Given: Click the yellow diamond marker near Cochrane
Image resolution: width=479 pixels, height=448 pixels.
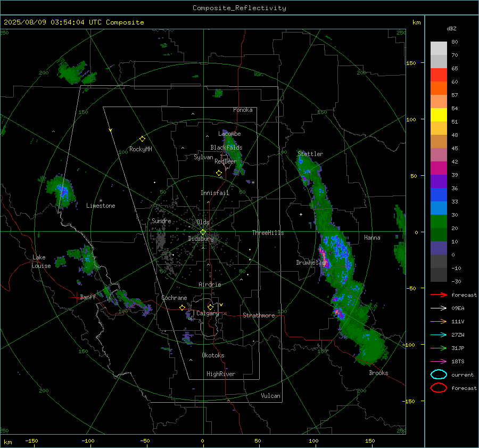Looking at the screenshot, I should click(x=183, y=307).
